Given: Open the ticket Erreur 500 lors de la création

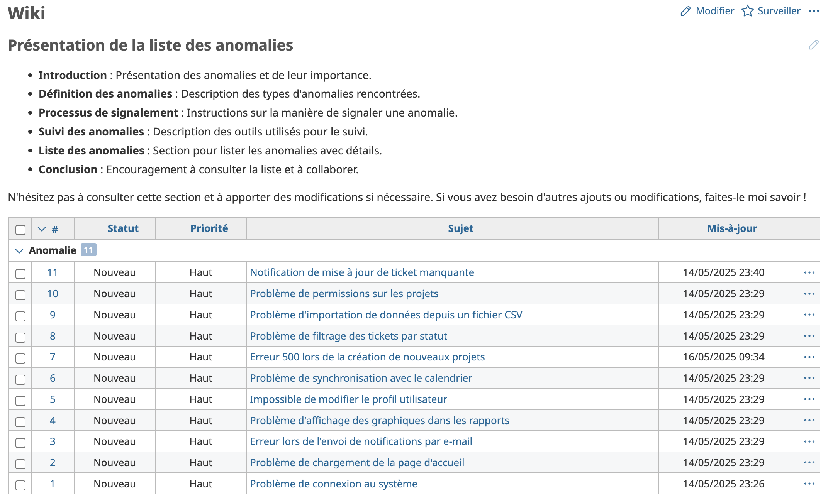Looking at the screenshot, I should [368, 357].
